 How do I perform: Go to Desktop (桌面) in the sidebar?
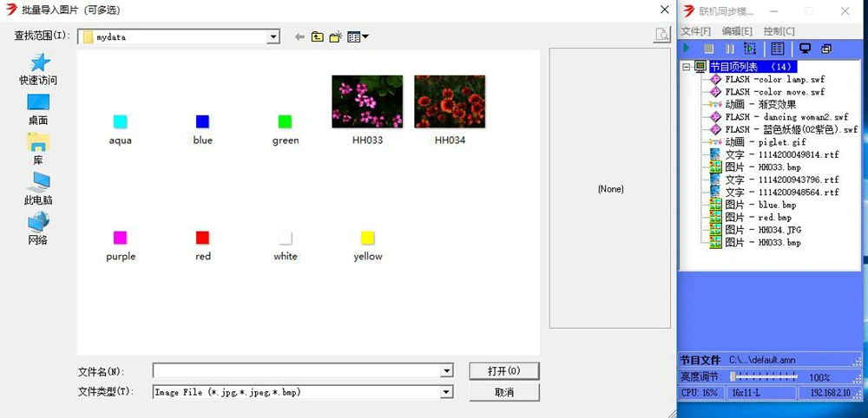point(38,109)
